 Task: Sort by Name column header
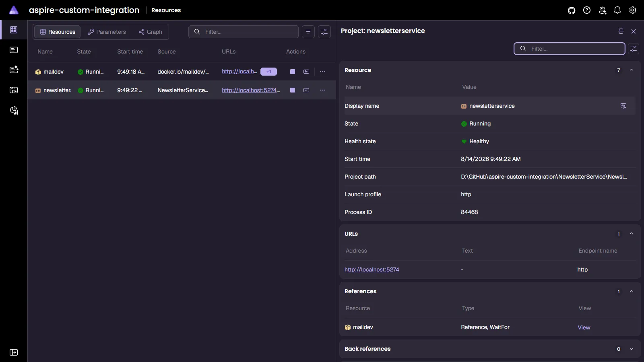point(45,51)
